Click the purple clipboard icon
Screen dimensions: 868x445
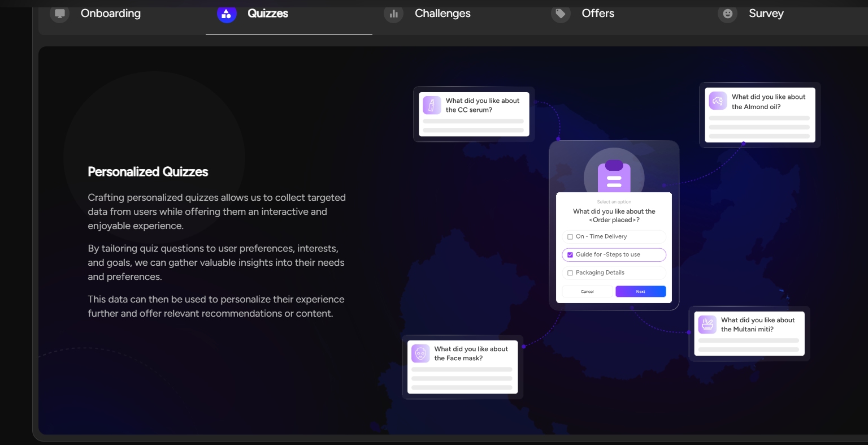pyautogui.click(x=614, y=177)
